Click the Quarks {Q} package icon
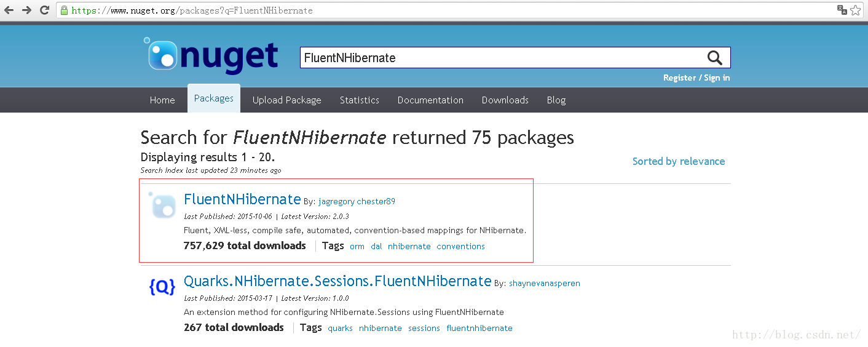 [162, 286]
